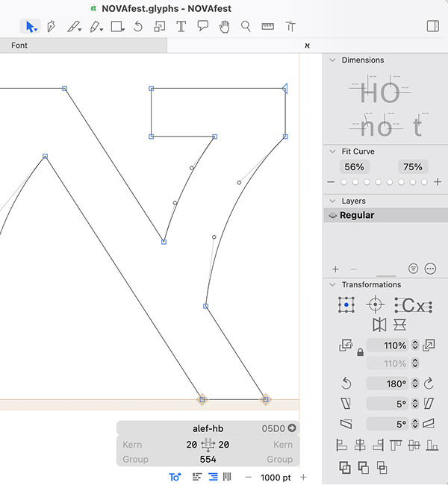This screenshot has height=485, width=448.
Task: Select the Text tool
Action: [x=181, y=27]
